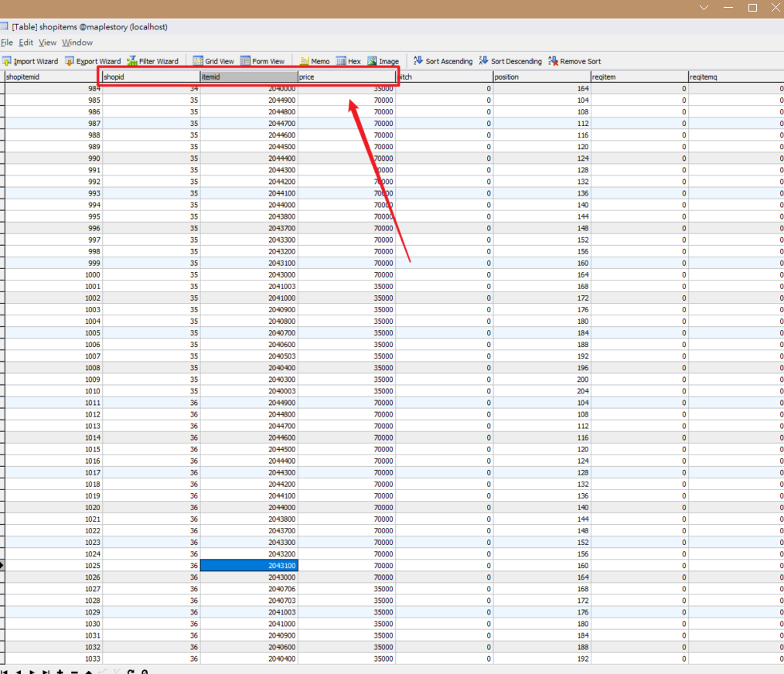Click the row indicator for row 1025
Image resolution: width=784 pixels, height=674 pixels.
coord(2,566)
